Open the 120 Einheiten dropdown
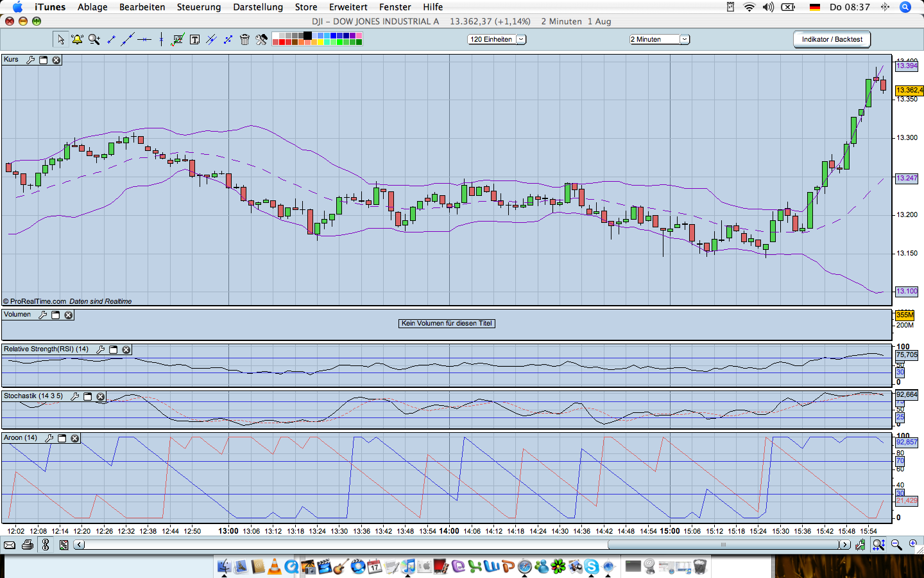The height and width of the screenshot is (578, 924). (497, 39)
